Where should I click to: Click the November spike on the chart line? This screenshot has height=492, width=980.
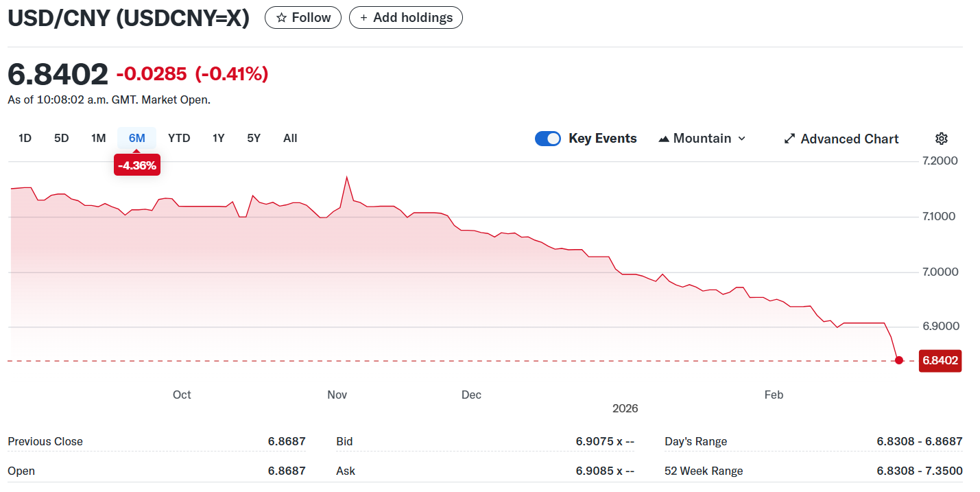click(347, 178)
